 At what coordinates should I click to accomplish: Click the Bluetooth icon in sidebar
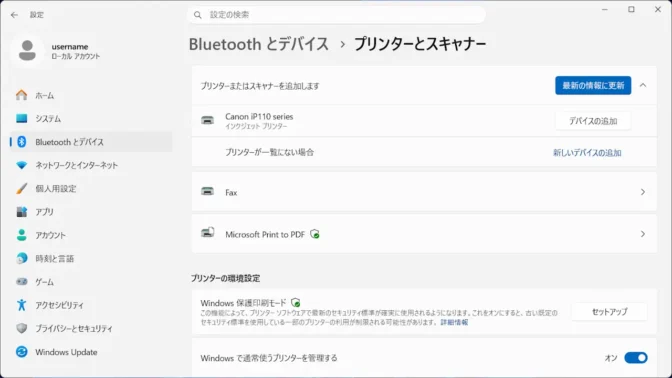(21, 142)
